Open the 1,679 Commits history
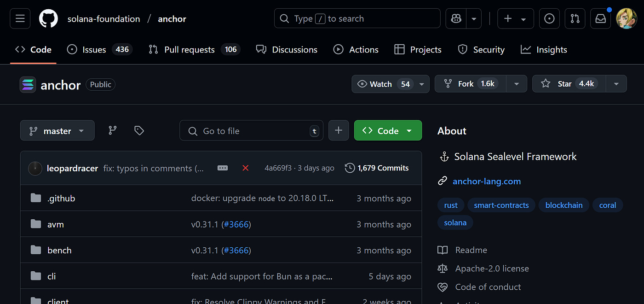Screen dimensions: 644x304 377,168
